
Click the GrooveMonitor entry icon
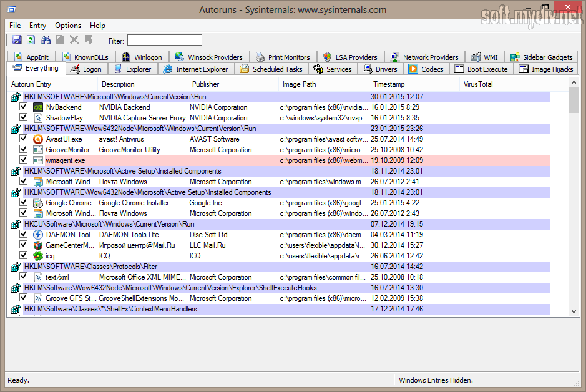coord(38,150)
